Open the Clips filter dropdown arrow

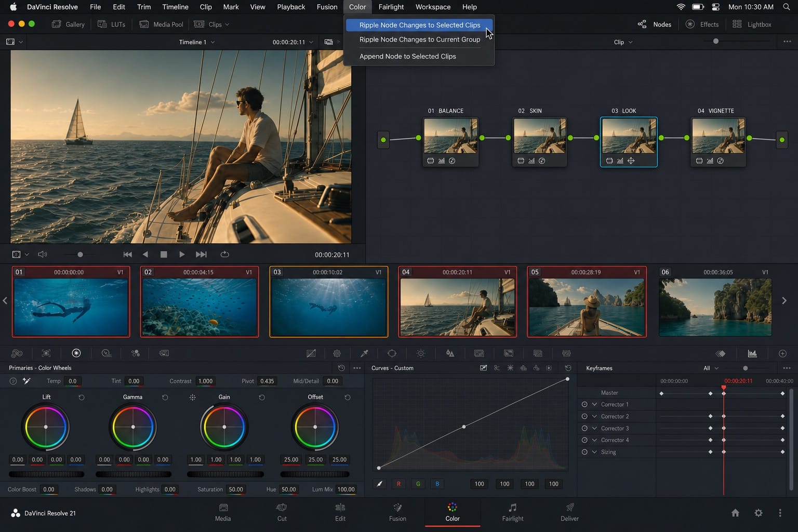(227, 24)
